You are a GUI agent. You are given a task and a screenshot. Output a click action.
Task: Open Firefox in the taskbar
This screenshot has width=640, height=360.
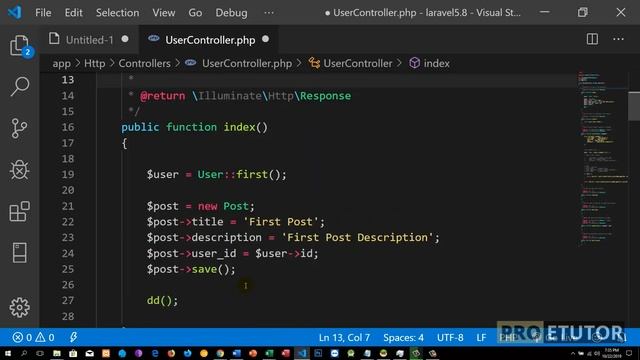point(171,353)
